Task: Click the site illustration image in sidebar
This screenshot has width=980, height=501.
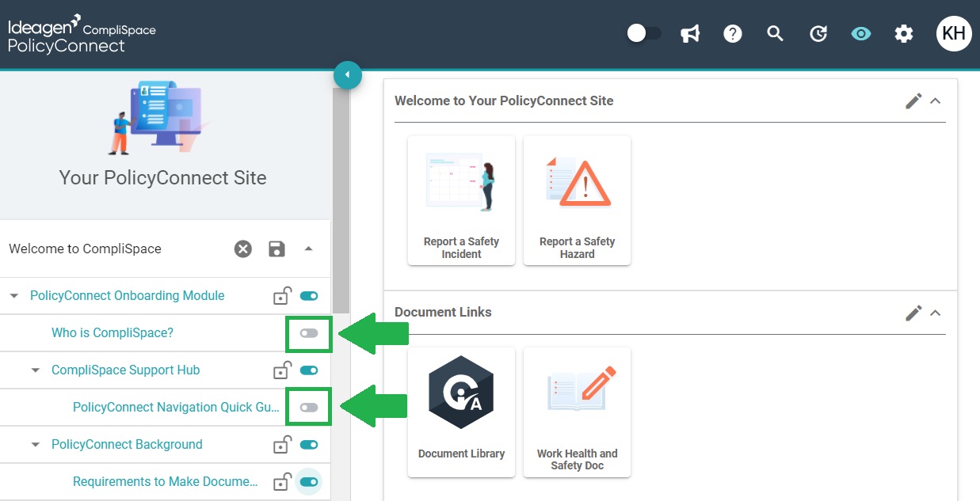Action: tap(158, 117)
